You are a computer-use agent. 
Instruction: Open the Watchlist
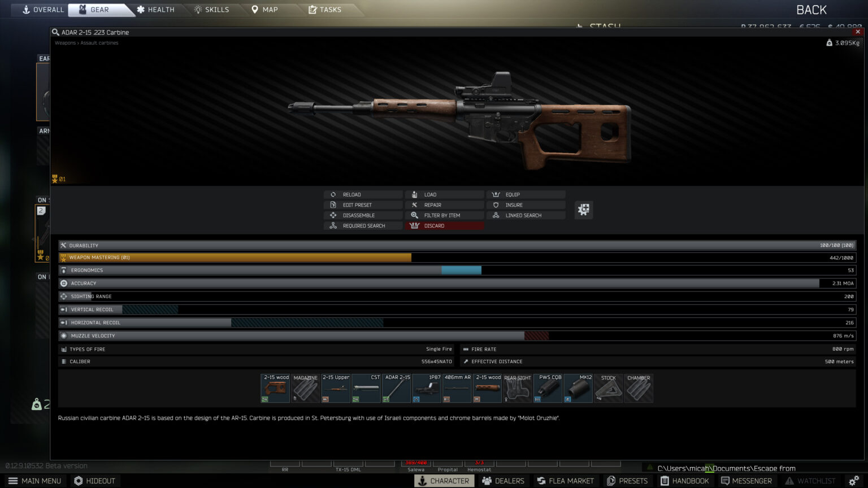click(810, 481)
